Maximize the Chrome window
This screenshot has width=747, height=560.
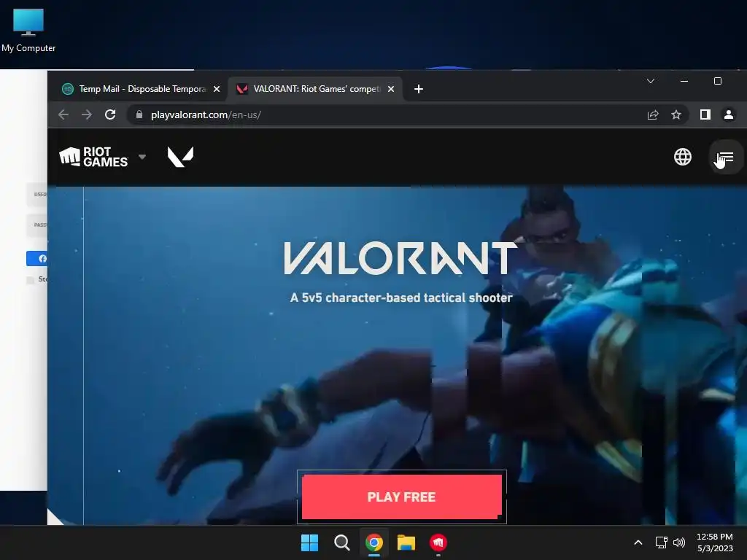pos(718,81)
